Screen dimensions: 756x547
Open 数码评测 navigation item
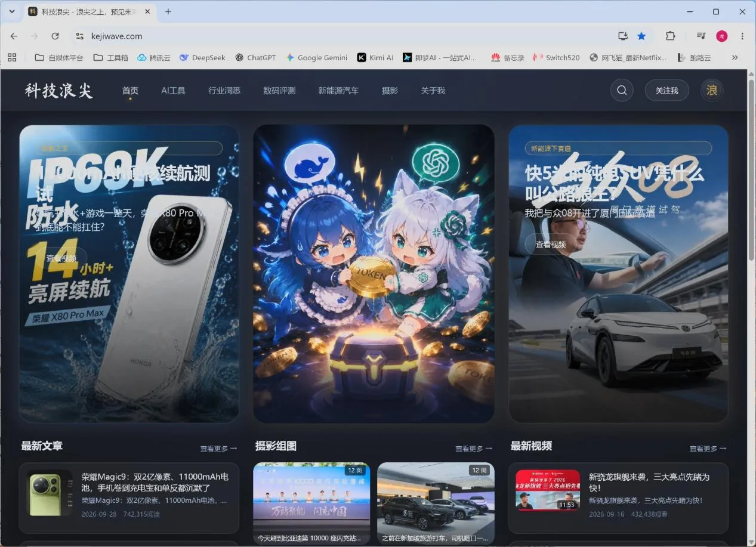point(279,91)
